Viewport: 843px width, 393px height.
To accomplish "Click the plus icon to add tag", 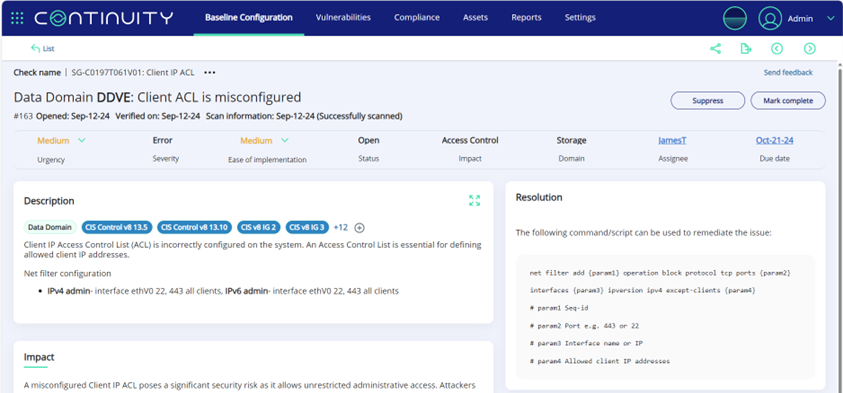I will pos(360,227).
